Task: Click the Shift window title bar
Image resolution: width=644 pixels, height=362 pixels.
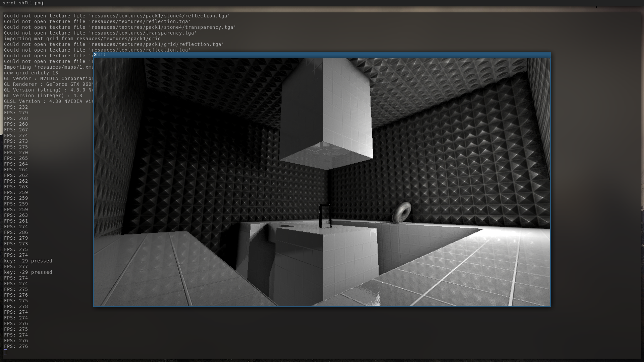Action: pos(321,55)
